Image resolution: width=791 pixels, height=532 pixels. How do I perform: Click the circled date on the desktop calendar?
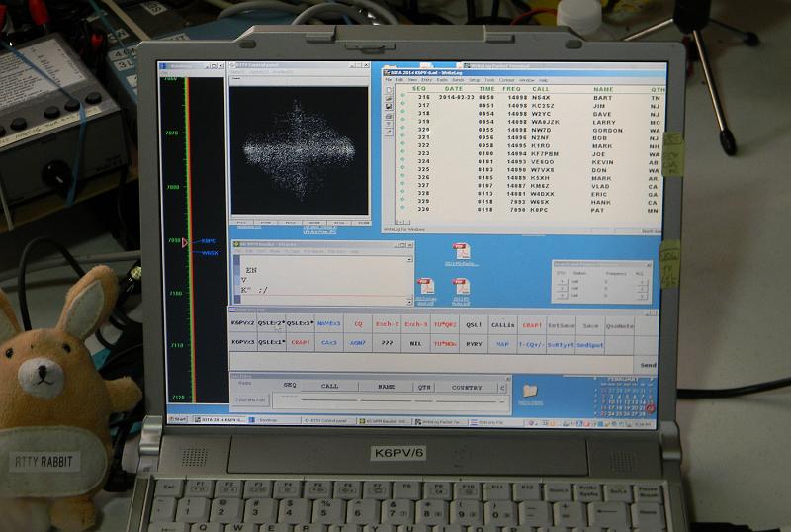coord(650,408)
